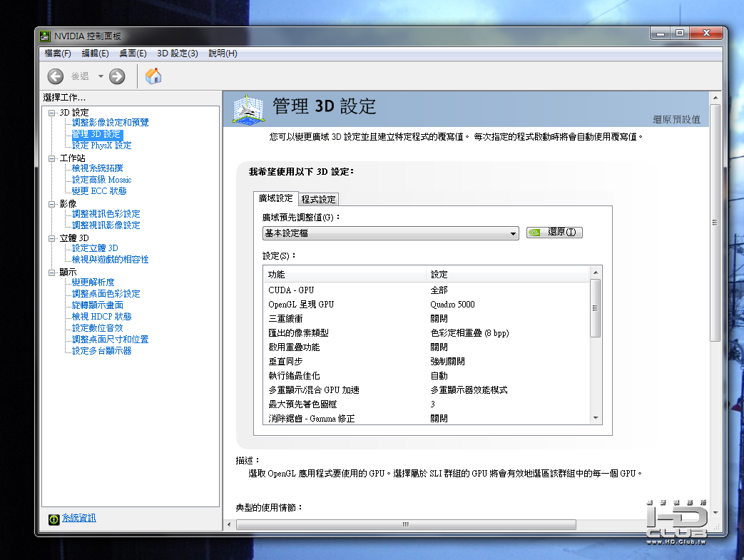The width and height of the screenshot is (744, 560).
Task: Open 廣域預先調整值 combo box 基本設定檔
Action: point(390,233)
